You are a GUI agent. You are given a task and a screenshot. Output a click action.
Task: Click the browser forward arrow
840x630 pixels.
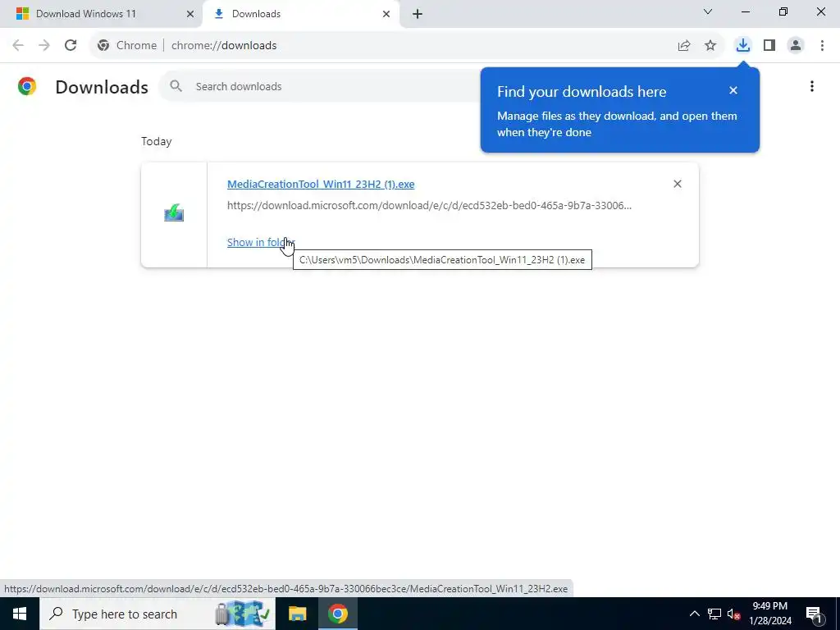[44, 46]
